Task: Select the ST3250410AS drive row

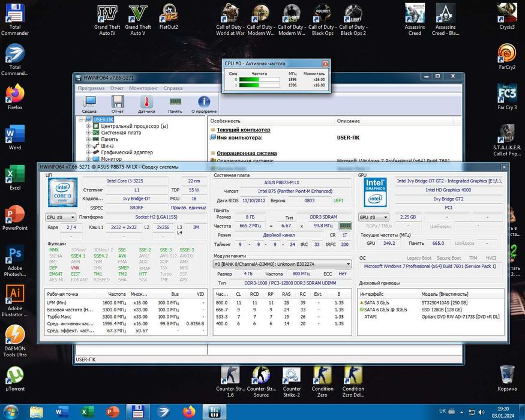Action: [x=431, y=303]
